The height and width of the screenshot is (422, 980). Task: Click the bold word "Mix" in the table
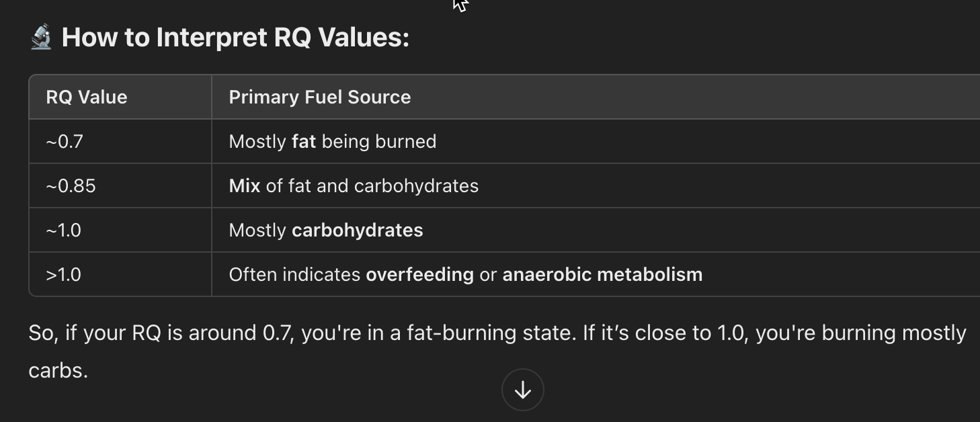245,185
